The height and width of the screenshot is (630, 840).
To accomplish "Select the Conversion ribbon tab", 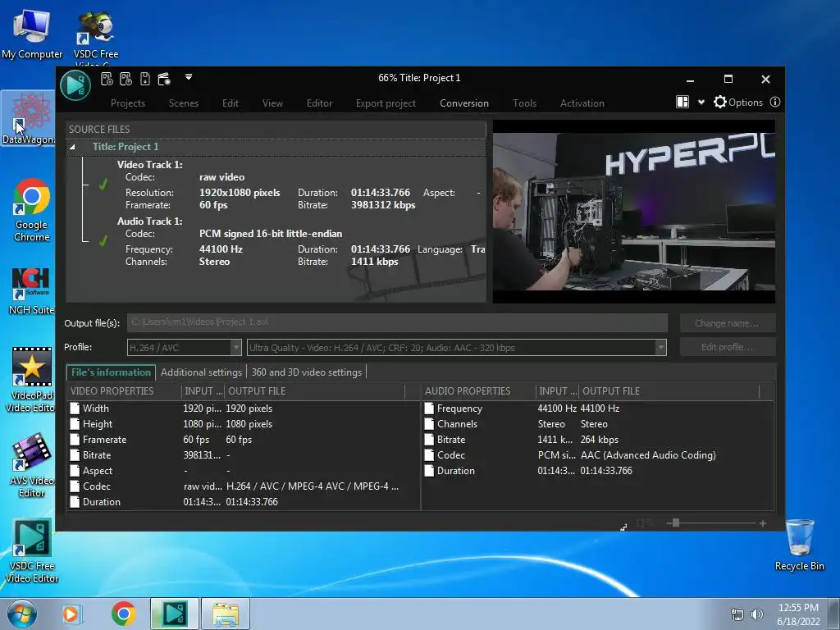I will pos(464,103).
